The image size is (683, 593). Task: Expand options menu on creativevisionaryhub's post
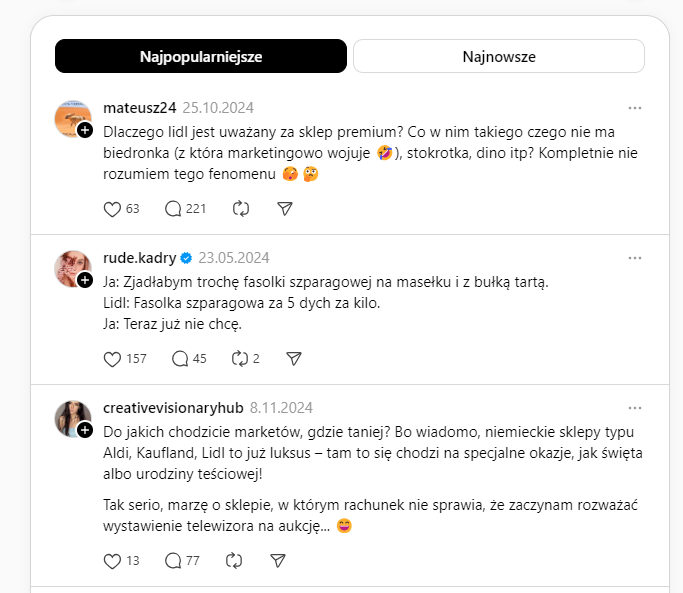[x=635, y=408]
